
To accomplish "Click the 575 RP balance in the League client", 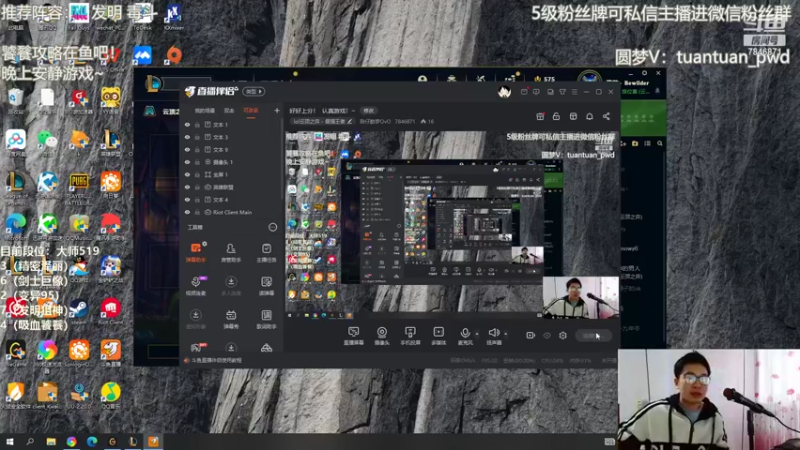I will (x=544, y=80).
